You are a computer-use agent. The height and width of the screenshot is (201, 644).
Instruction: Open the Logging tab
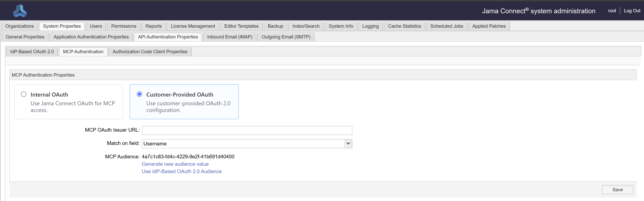click(371, 26)
